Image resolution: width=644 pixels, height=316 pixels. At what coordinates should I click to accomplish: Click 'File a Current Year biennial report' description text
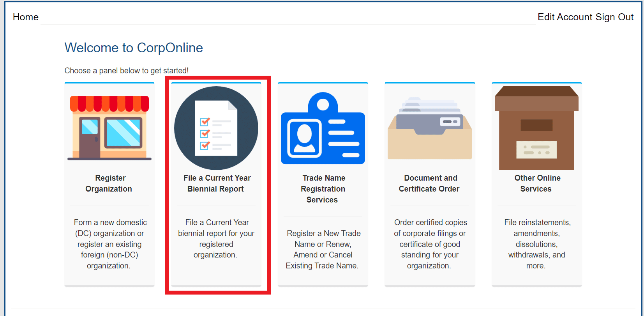click(216, 239)
